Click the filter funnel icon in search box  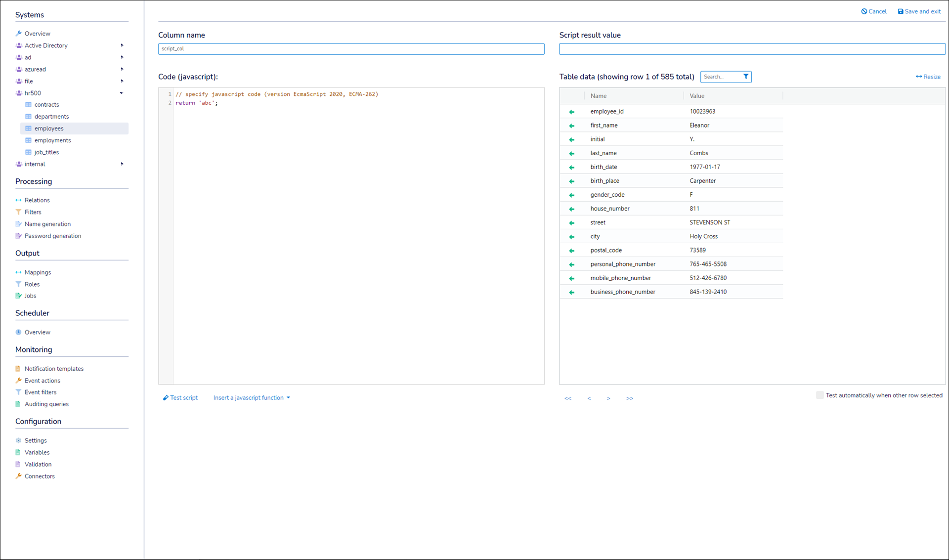(x=746, y=77)
